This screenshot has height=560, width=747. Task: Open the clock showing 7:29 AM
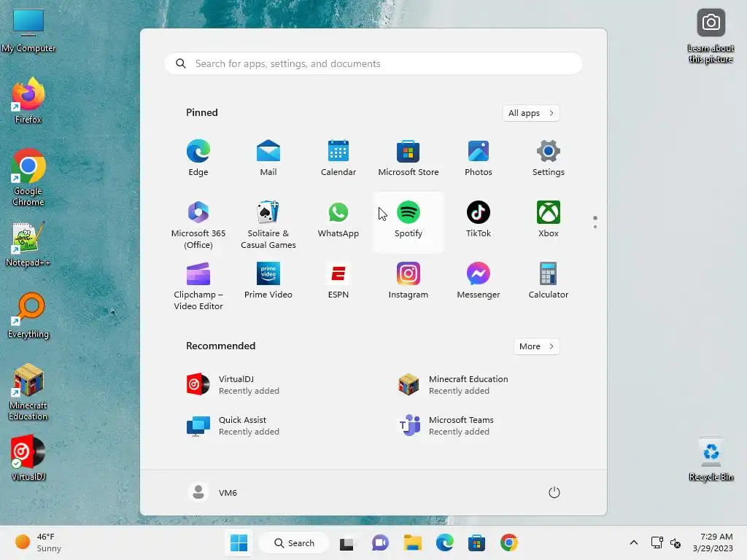click(x=713, y=542)
